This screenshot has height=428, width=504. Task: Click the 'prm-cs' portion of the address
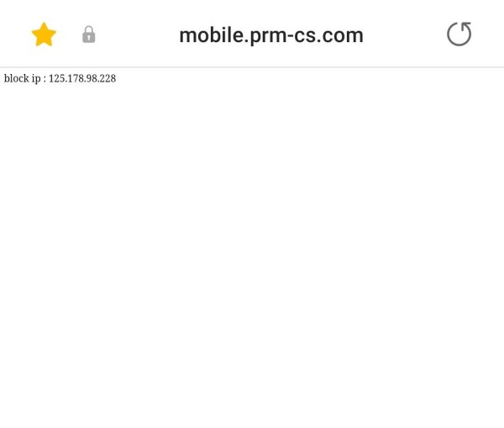pyautogui.click(x=281, y=36)
